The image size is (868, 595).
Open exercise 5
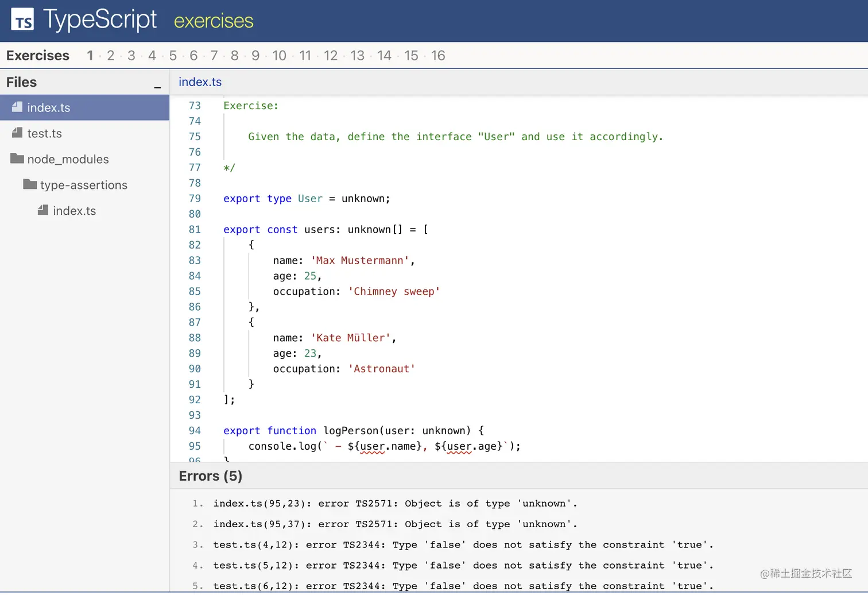coord(173,56)
